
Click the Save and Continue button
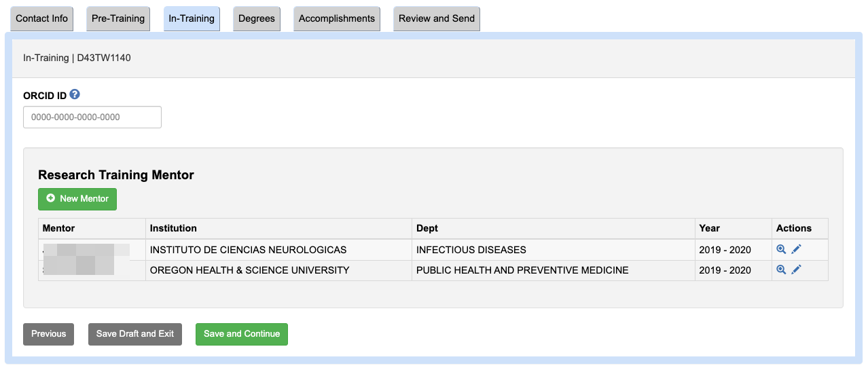[242, 334]
